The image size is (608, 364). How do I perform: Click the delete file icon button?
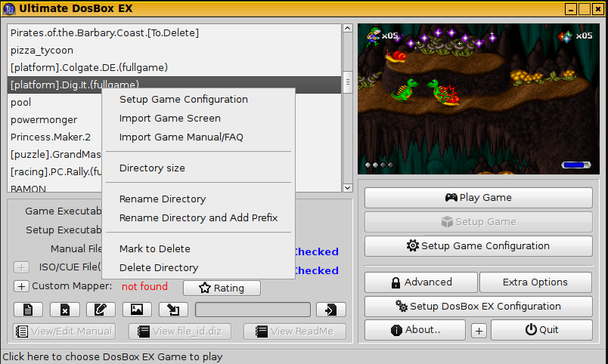(64, 310)
